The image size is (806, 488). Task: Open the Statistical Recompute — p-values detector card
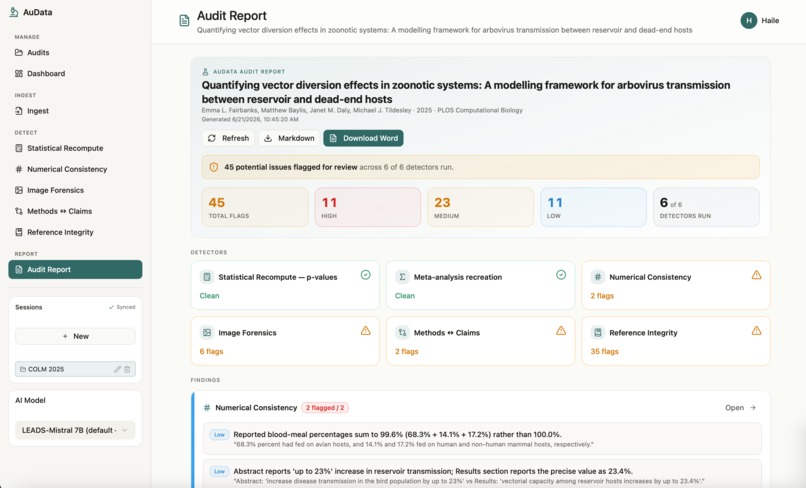pyautogui.click(x=285, y=285)
